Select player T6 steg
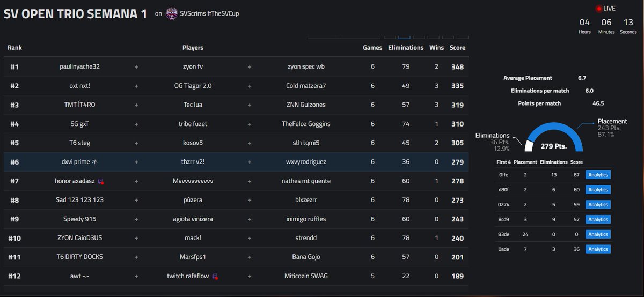This screenshot has height=297, width=644. (x=80, y=143)
